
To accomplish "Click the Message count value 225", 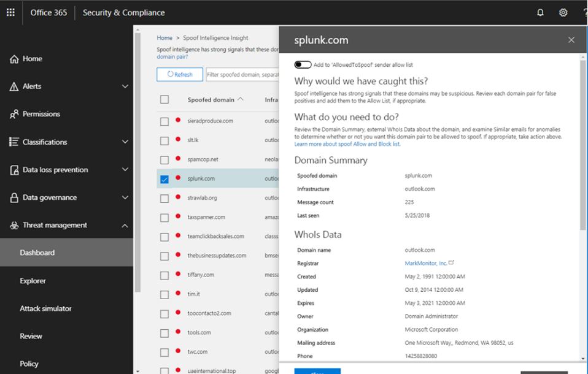I will (x=409, y=202).
